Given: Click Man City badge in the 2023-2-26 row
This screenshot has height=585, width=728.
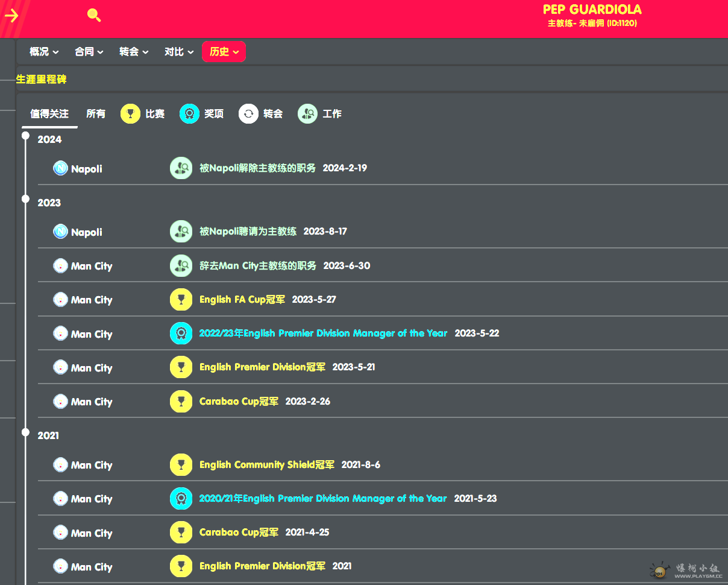Looking at the screenshot, I should [x=60, y=402].
